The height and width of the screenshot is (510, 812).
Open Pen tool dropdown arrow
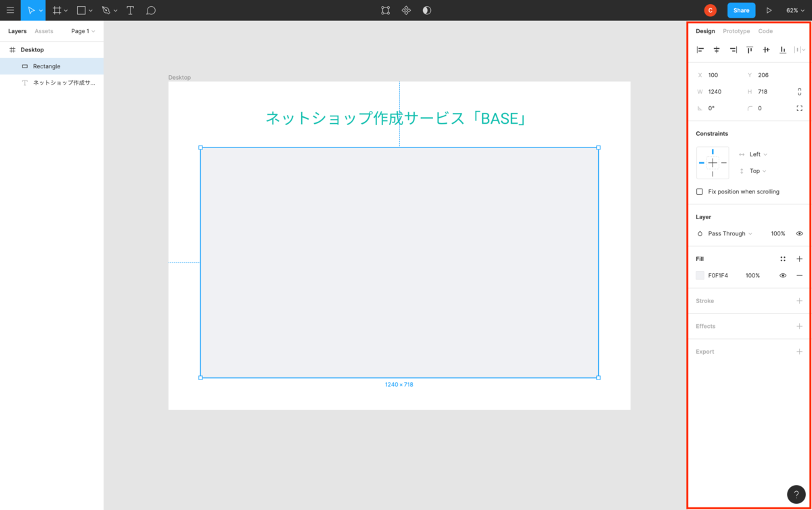point(115,11)
